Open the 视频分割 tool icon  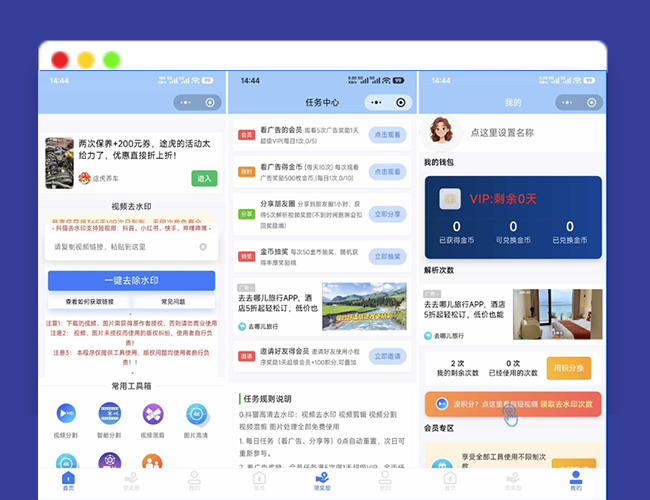(x=66, y=413)
